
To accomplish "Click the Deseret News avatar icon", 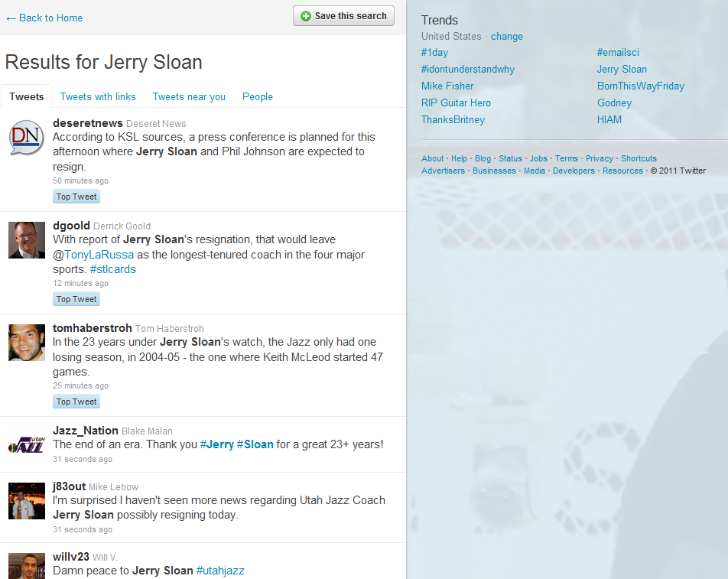I will point(27,138).
